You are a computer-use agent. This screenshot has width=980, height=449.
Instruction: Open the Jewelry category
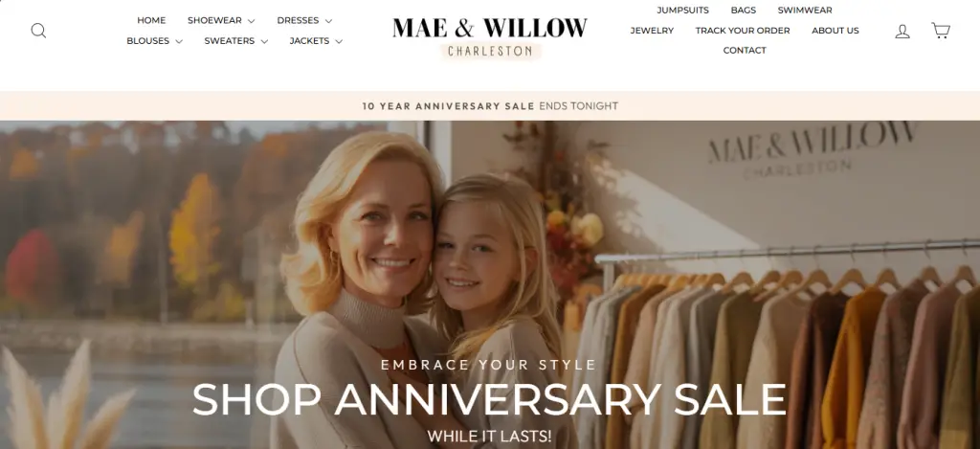coord(652,31)
